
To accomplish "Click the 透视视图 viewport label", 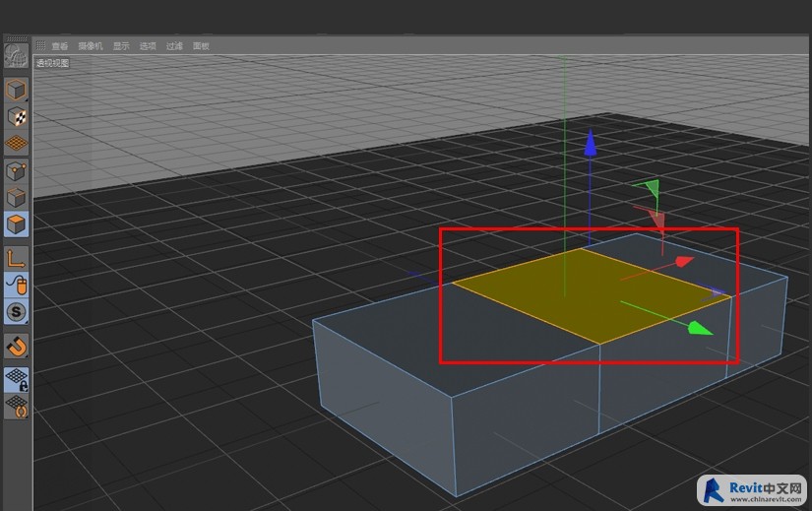I will (52, 63).
